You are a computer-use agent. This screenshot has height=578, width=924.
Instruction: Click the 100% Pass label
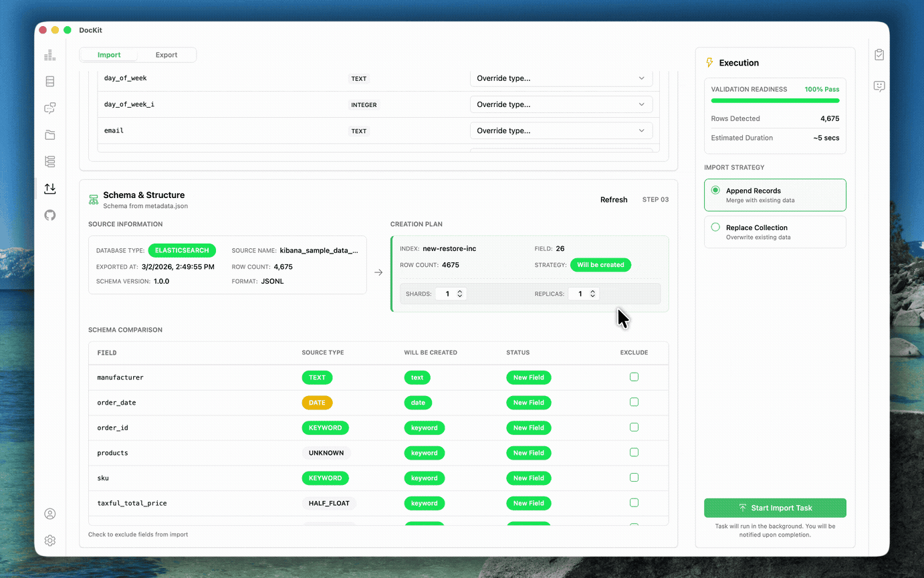822,89
